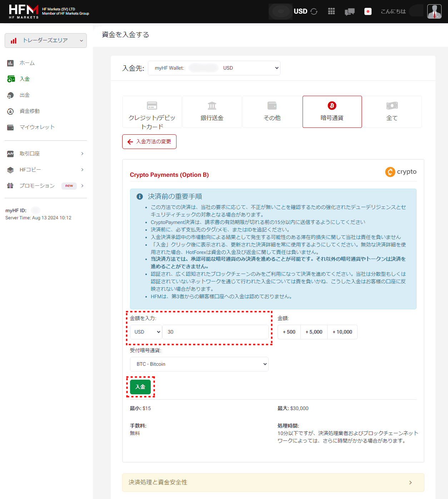448x499 pixels.
Task: Click the bank building icon
Action: tap(212, 106)
